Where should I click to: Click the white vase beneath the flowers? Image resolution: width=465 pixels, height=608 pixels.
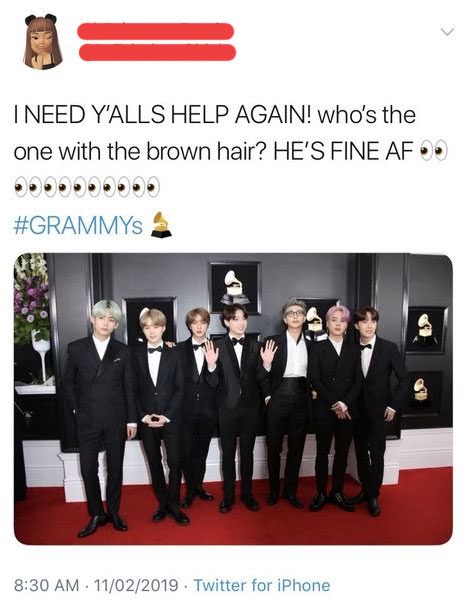point(41,355)
